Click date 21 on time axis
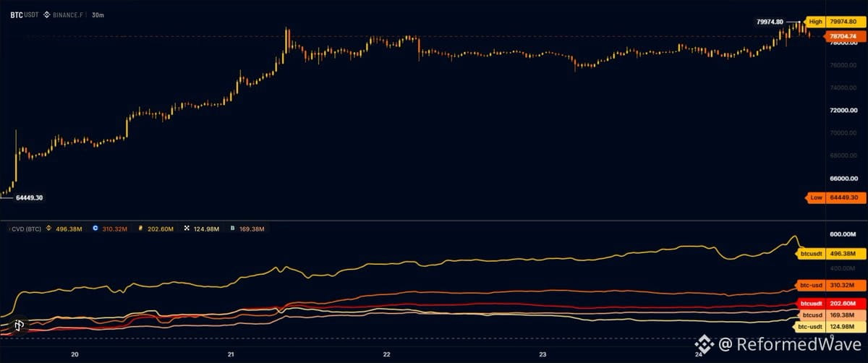 coord(231,354)
